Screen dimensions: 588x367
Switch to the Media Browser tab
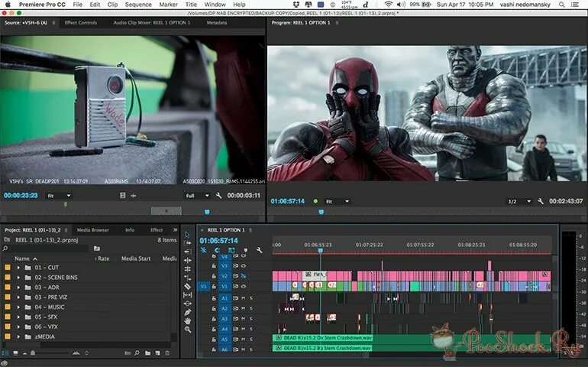[x=92, y=229]
